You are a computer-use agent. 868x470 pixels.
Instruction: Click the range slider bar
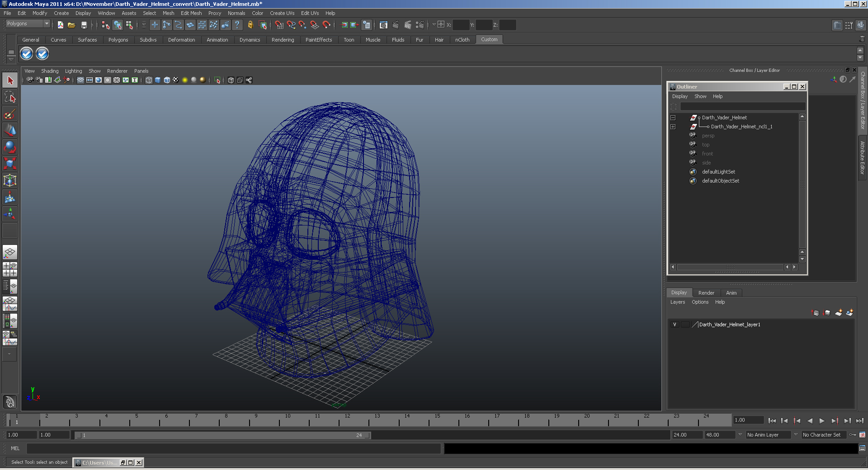(223, 435)
